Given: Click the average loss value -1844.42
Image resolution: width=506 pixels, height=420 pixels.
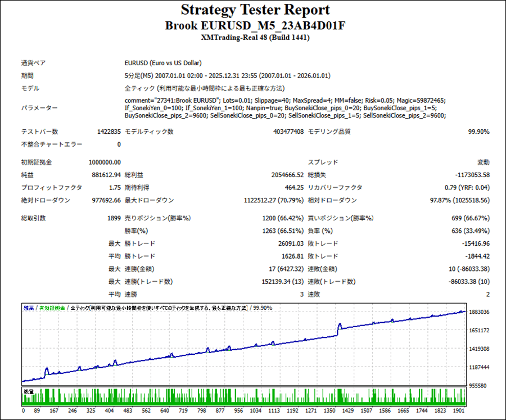Looking at the screenshot, I should (477, 256).
